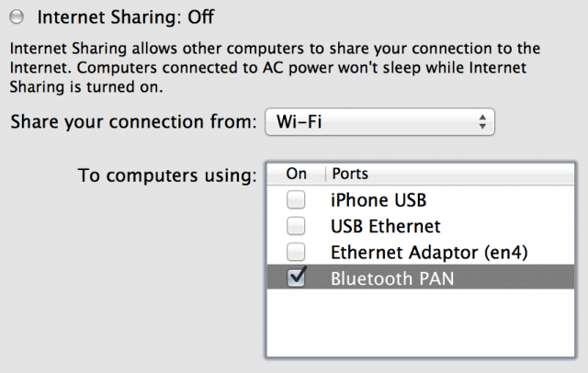Select the USB Ethernet port name

[x=385, y=226]
